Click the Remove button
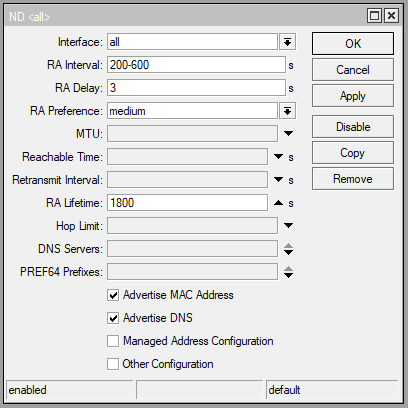The width and height of the screenshot is (408, 408). click(353, 179)
